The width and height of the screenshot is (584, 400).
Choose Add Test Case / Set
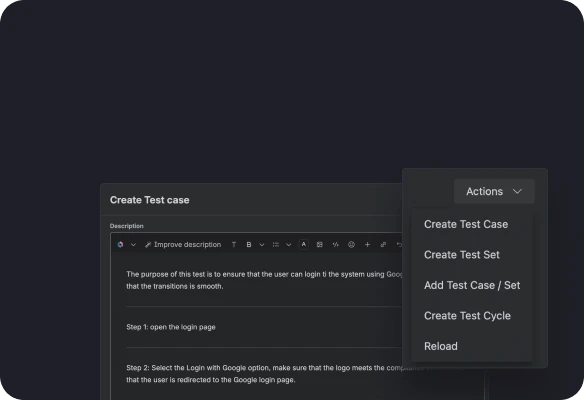point(472,285)
